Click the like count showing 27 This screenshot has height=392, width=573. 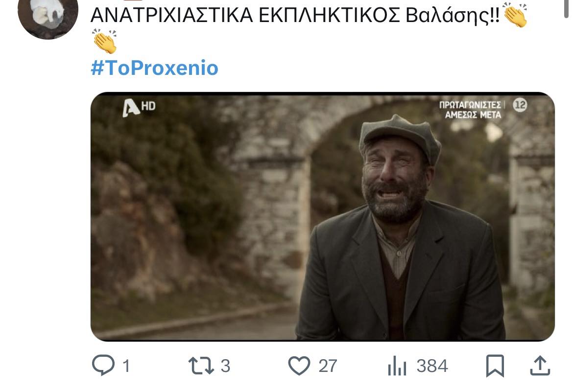click(328, 366)
